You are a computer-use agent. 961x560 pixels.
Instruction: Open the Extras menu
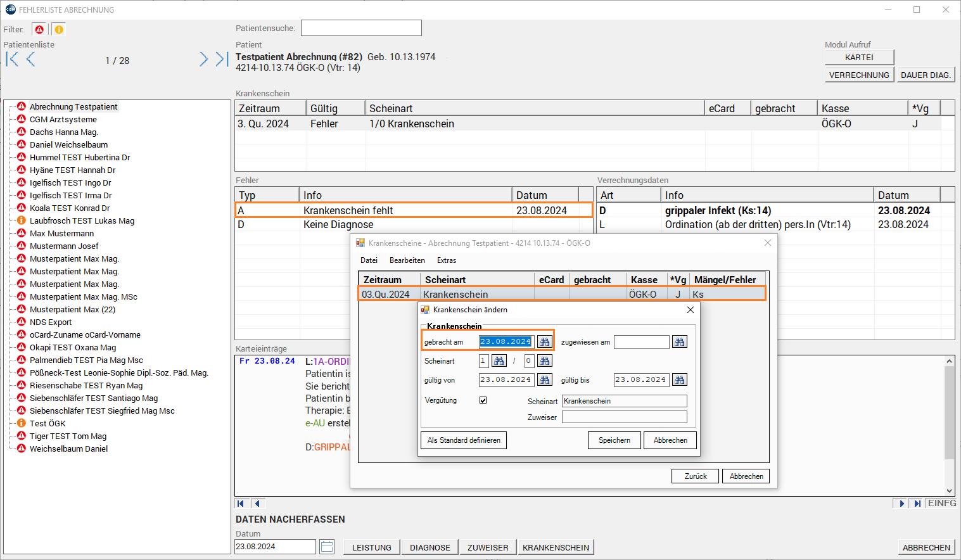coord(447,260)
